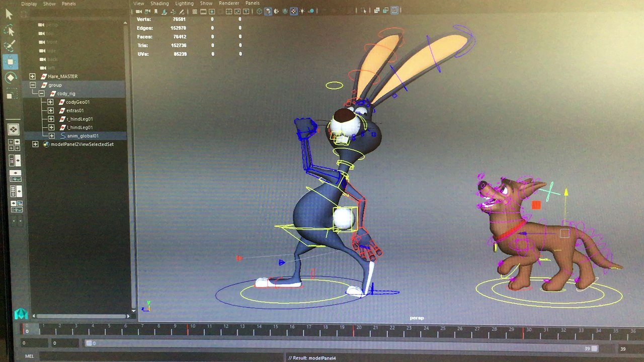The width and height of the screenshot is (644, 362).
Task: Click the 2D pan/zoom icon
Action: (174, 11)
